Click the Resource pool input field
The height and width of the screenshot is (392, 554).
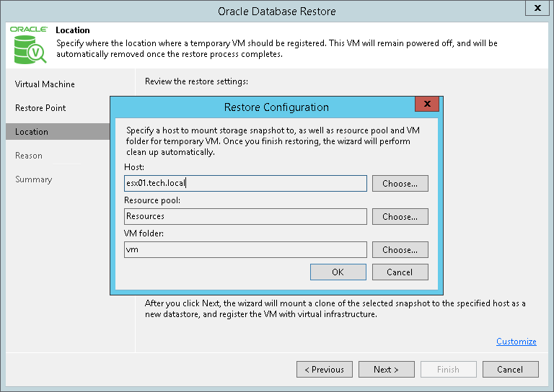click(x=245, y=217)
